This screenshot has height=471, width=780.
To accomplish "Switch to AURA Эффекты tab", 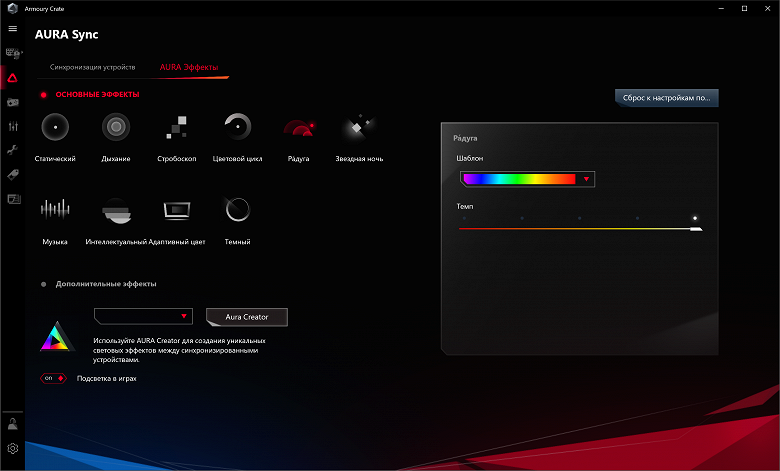I will click(189, 67).
